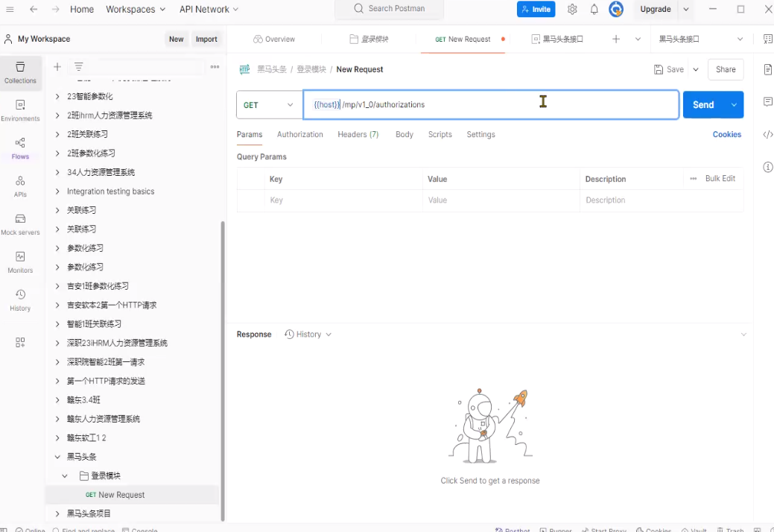This screenshot has height=532, width=774.
Task: Click the environment quick look icon
Action: click(x=767, y=39)
